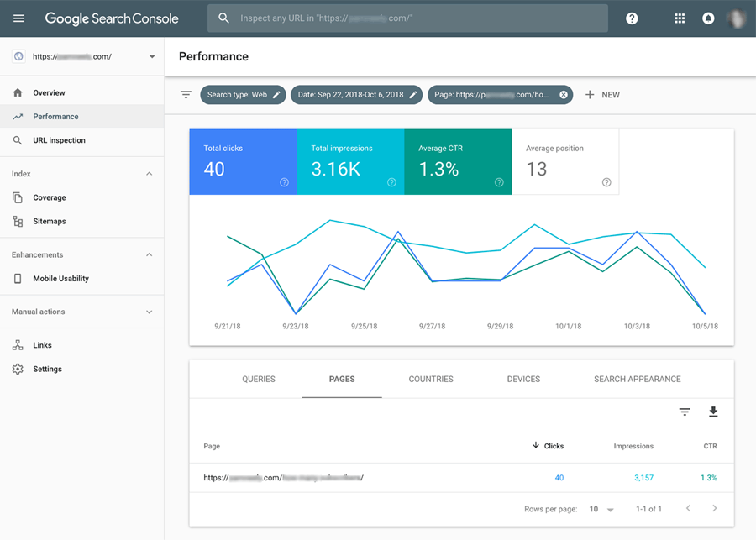Switch to the QUERIES tab
The image size is (756, 540).
point(258,379)
